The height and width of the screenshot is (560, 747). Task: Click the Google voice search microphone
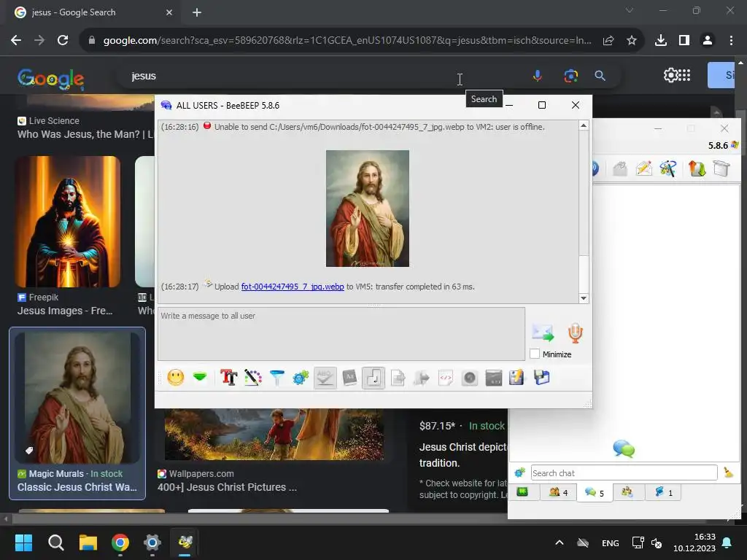tap(537, 76)
